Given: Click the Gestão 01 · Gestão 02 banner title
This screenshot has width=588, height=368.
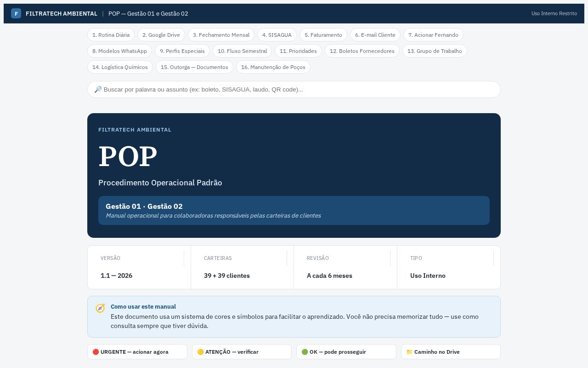Looking at the screenshot, I should (144, 207).
